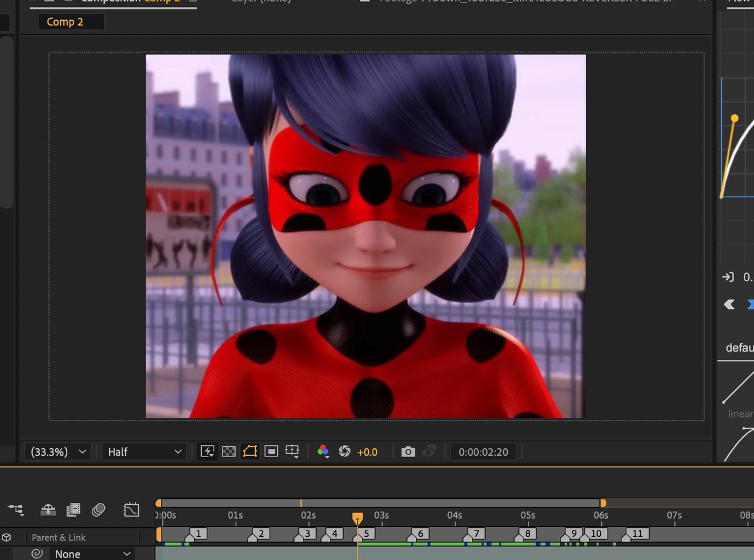Click the Parent & Link column header
The width and height of the screenshot is (754, 560).
point(59,537)
